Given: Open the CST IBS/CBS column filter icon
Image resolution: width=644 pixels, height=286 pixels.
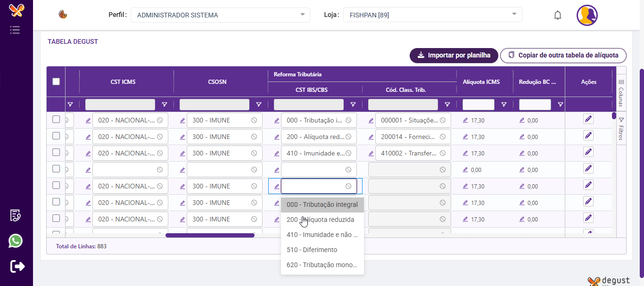Looking at the screenshot, I should point(353,105).
